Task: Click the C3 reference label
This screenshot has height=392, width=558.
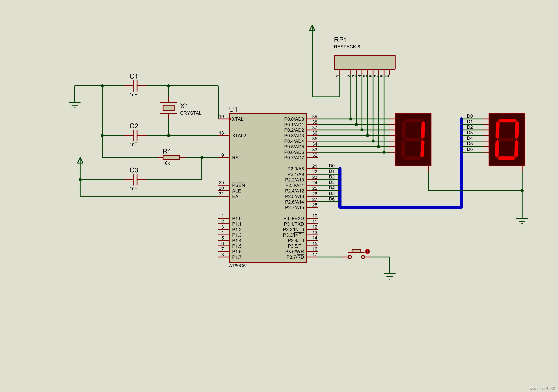Action: (134, 170)
